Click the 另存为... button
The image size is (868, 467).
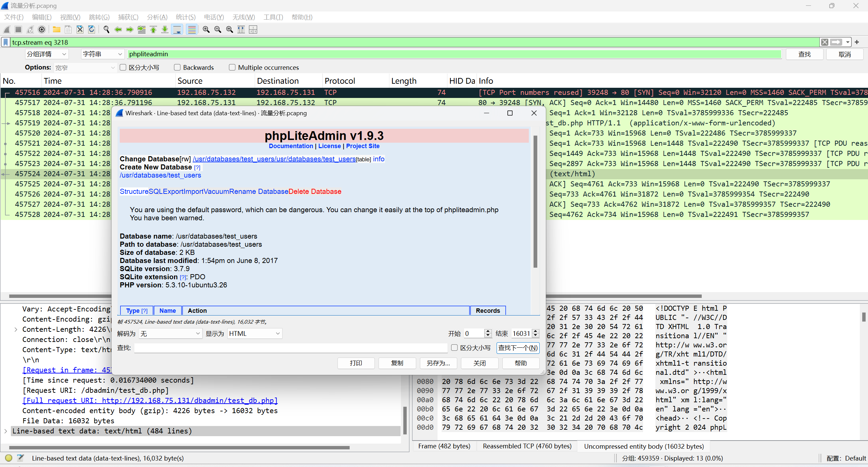tap(438, 363)
